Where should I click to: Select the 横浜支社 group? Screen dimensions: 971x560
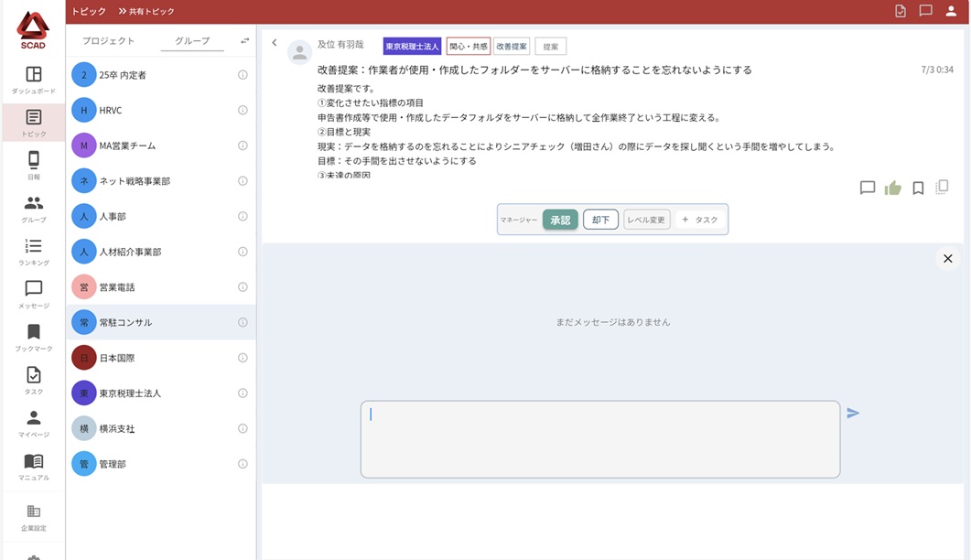[x=161, y=428]
